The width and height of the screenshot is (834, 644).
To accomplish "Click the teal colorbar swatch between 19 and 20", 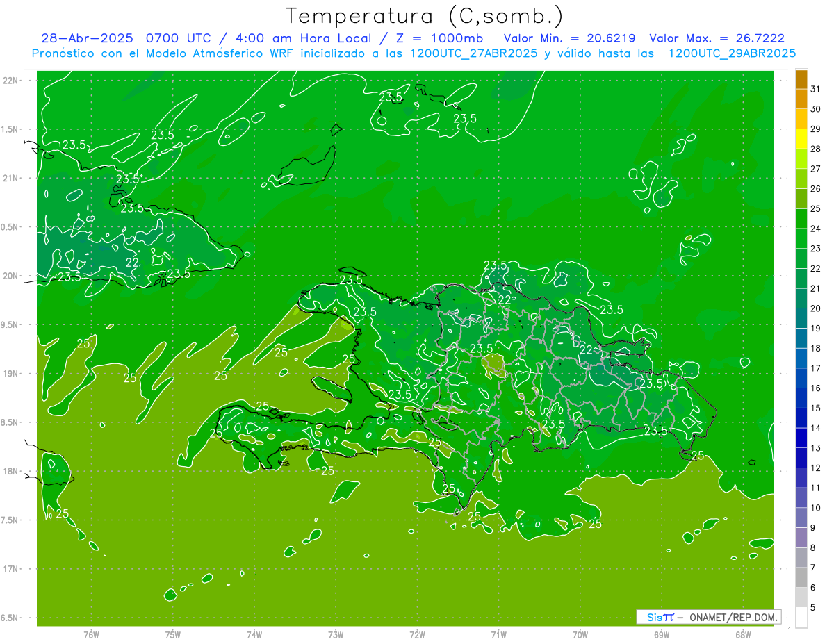I will click(x=801, y=318).
